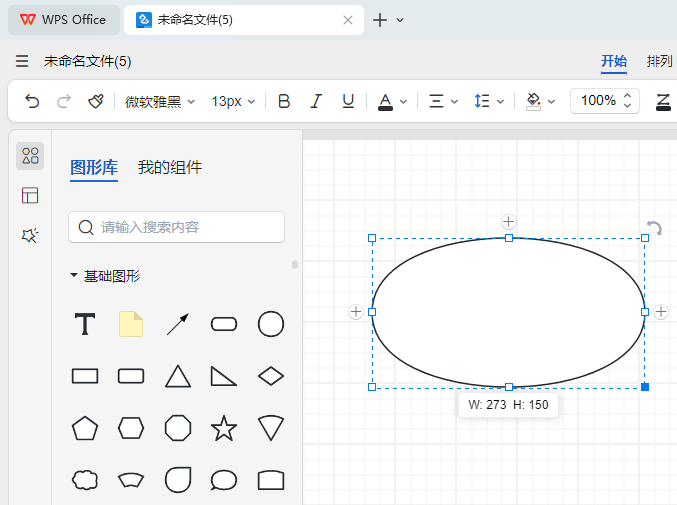
Task: Click the text alignment icon
Action: coord(436,101)
